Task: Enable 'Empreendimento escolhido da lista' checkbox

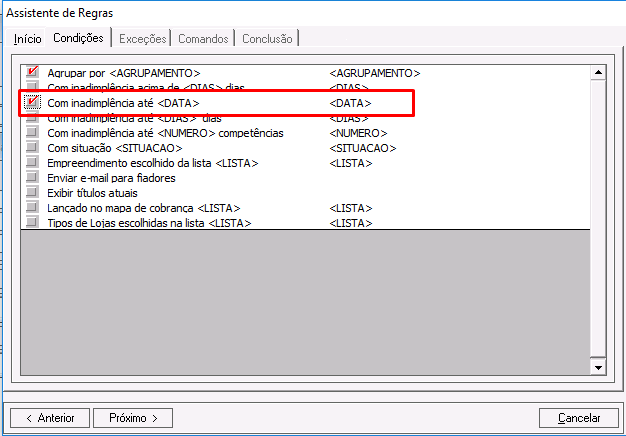Action: coord(32,162)
